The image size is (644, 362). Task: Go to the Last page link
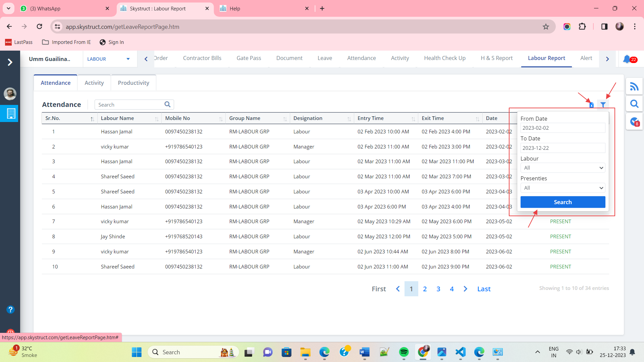pos(484,289)
